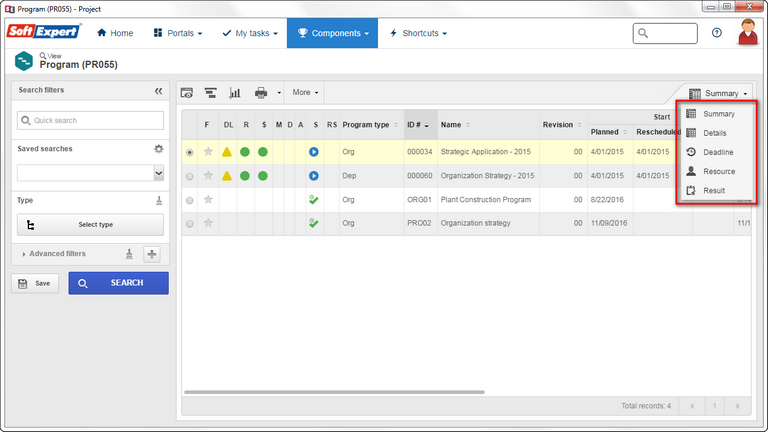Choose Summary from view menu
The width and height of the screenshot is (768, 432).
717,114
